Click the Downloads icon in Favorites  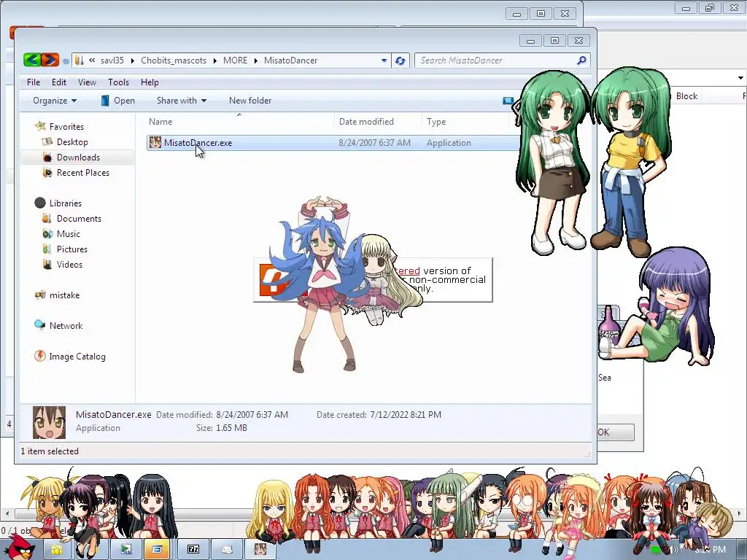coord(47,157)
